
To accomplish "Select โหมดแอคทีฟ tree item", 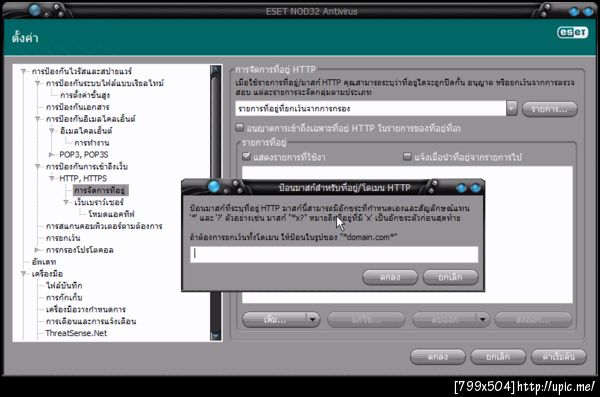I will coord(111,214).
